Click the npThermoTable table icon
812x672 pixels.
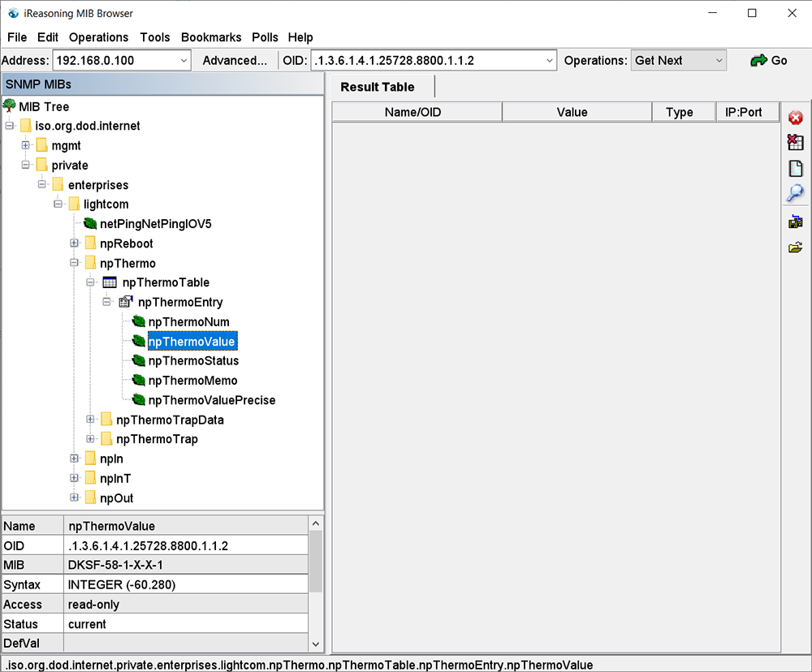pyautogui.click(x=110, y=282)
